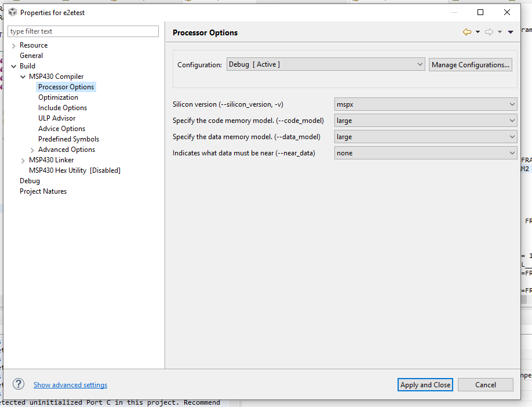Open the view menu triangle icon

[511, 32]
